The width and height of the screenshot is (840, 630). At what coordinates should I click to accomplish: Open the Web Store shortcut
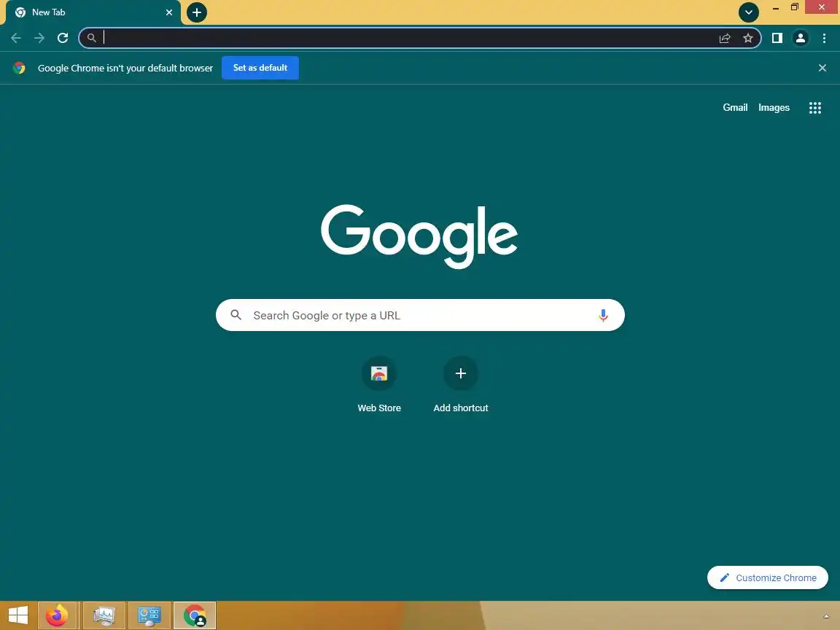(379, 385)
